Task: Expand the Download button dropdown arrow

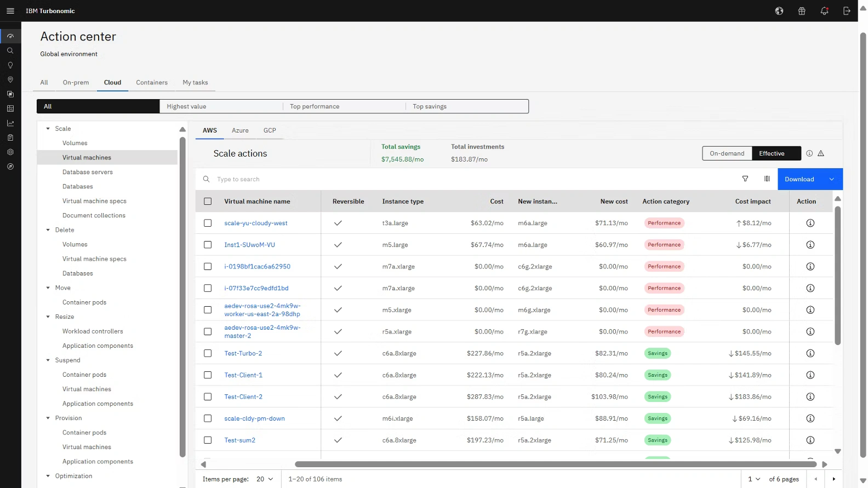Action: click(x=832, y=179)
